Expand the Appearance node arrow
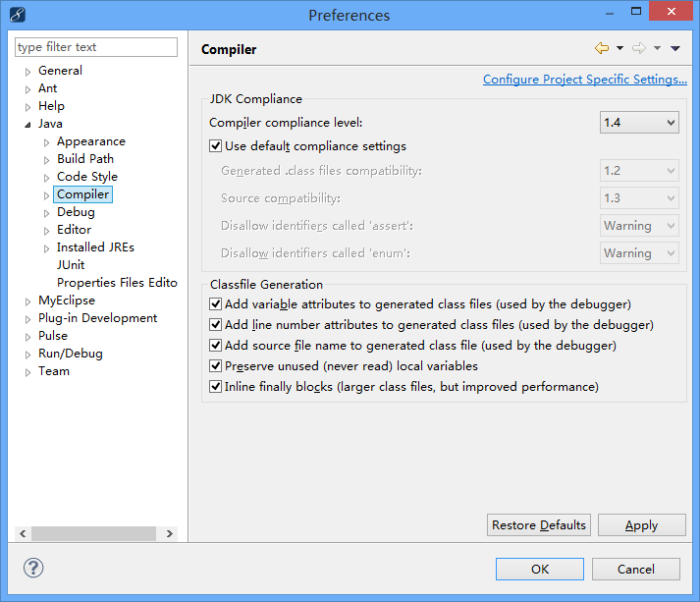700x602 pixels. point(46,142)
